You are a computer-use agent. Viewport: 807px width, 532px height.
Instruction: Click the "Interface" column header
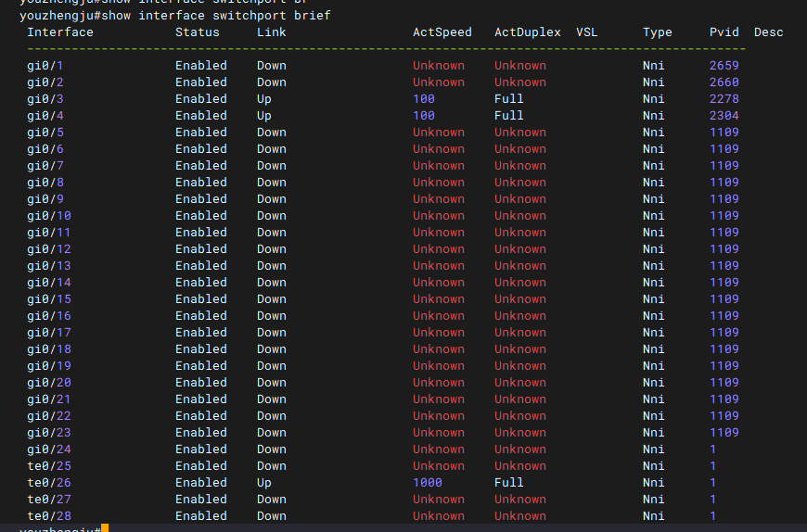[x=60, y=32]
